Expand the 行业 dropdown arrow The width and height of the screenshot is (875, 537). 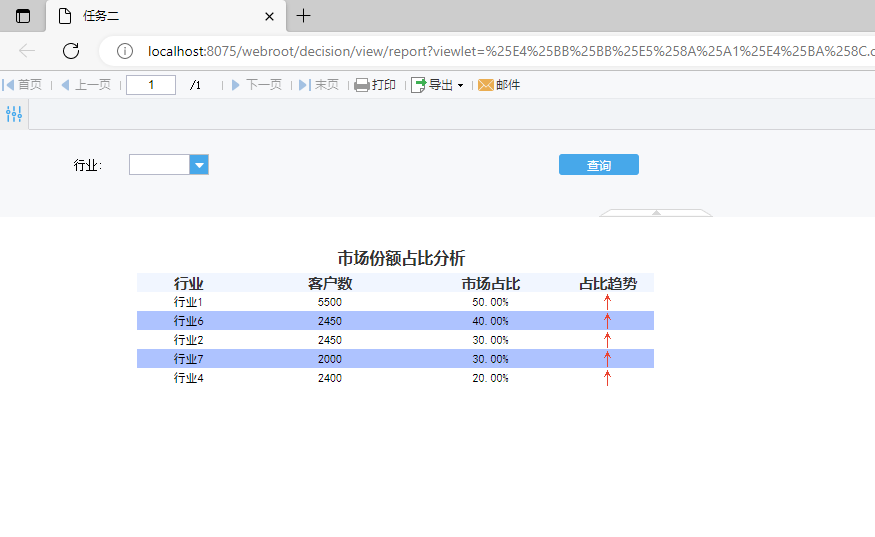pyautogui.click(x=199, y=165)
